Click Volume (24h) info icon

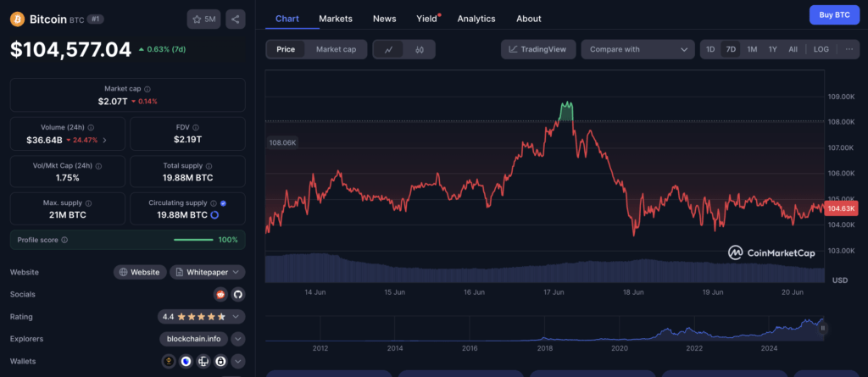pyautogui.click(x=91, y=127)
